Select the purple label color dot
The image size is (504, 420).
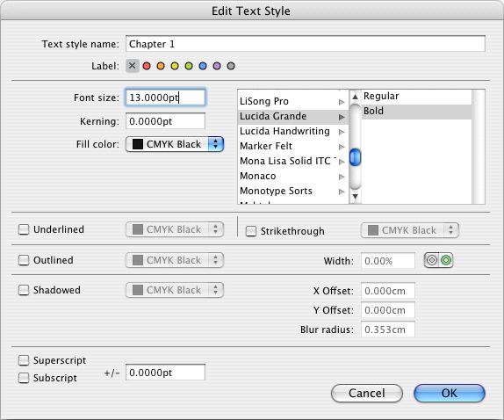[217, 66]
